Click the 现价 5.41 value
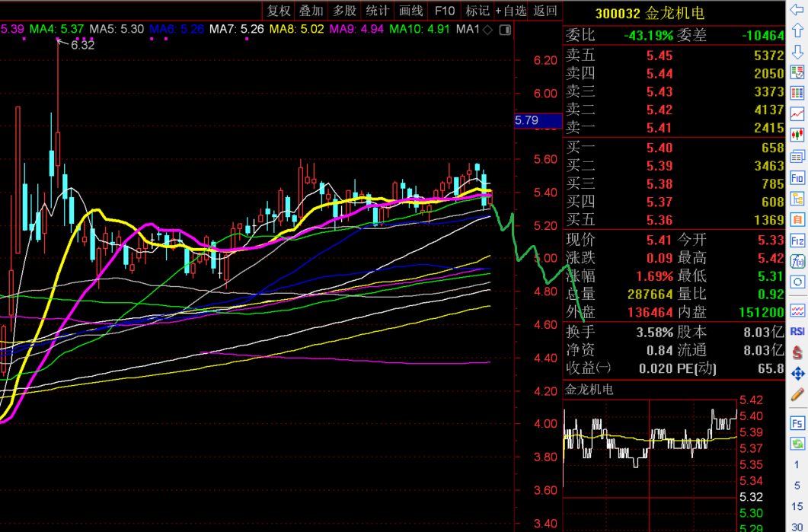 pyautogui.click(x=659, y=241)
